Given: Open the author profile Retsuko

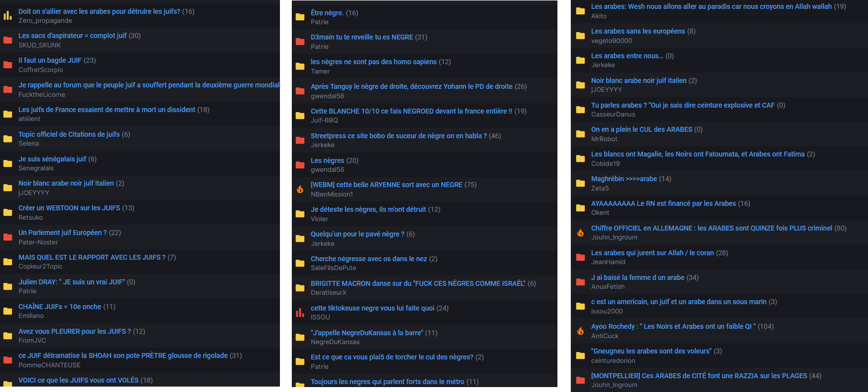Looking at the screenshot, I should [x=31, y=217].
